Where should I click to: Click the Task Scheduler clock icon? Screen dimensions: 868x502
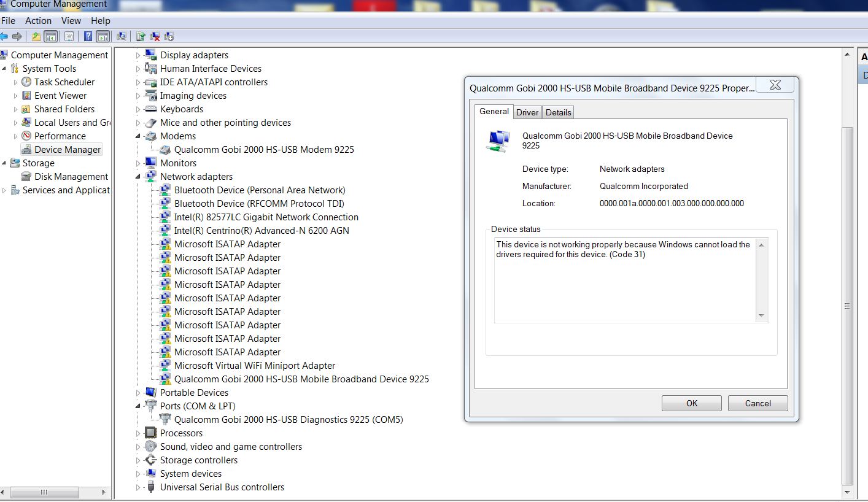(26, 82)
